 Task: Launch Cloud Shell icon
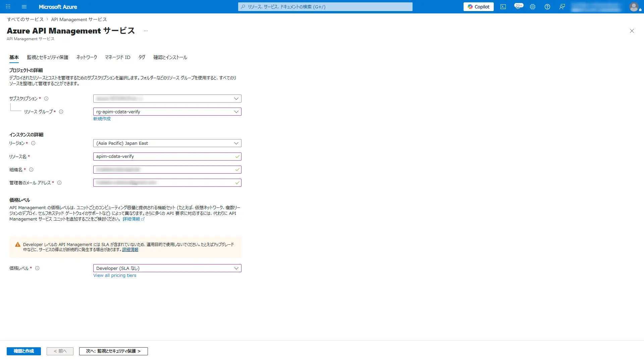[503, 7]
